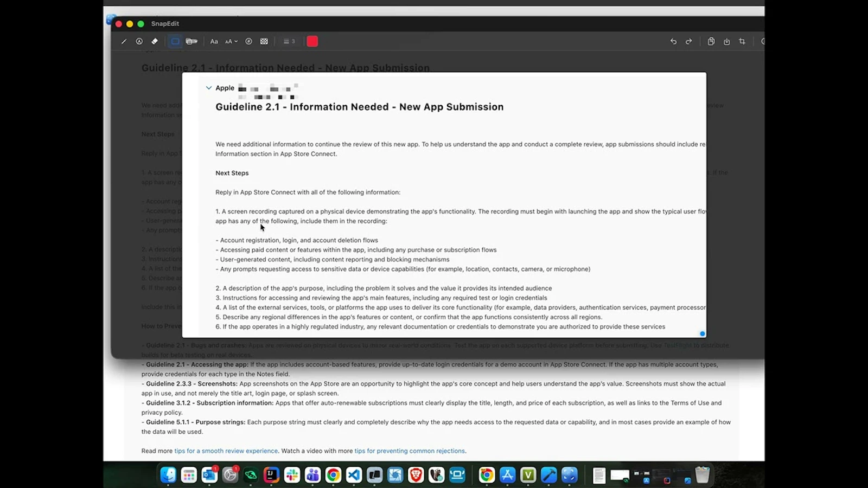
Task: Select the counter numbering tool
Action: click(248, 41)
